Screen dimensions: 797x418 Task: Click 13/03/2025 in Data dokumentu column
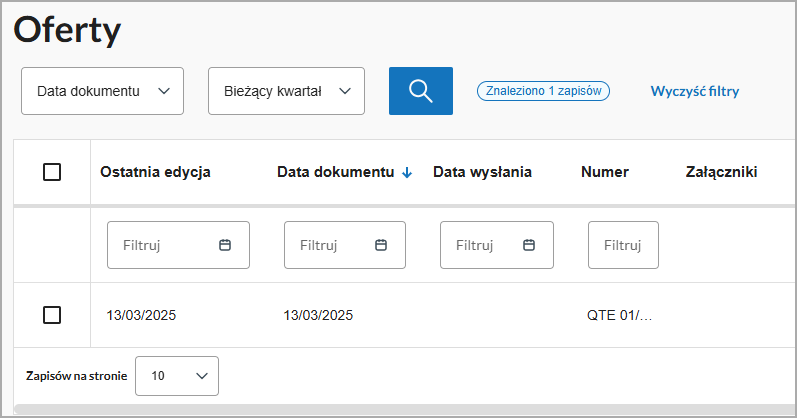318,315
